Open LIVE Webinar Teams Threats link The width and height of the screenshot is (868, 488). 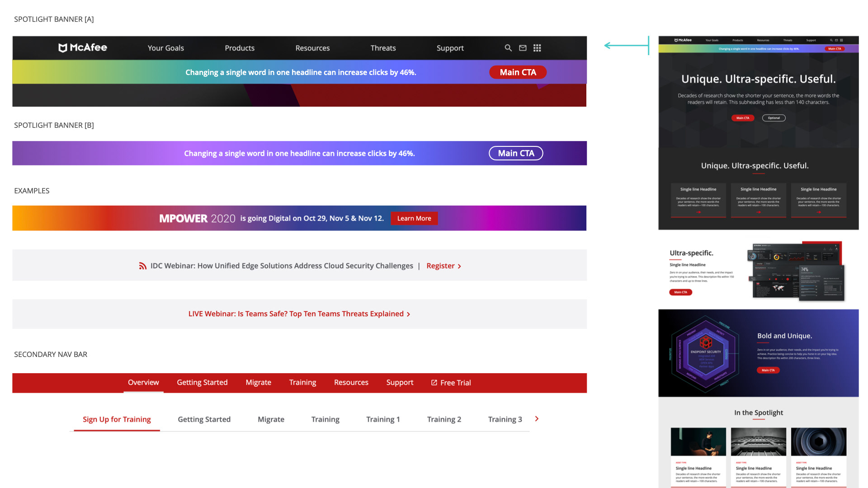(x=299, y=314)
